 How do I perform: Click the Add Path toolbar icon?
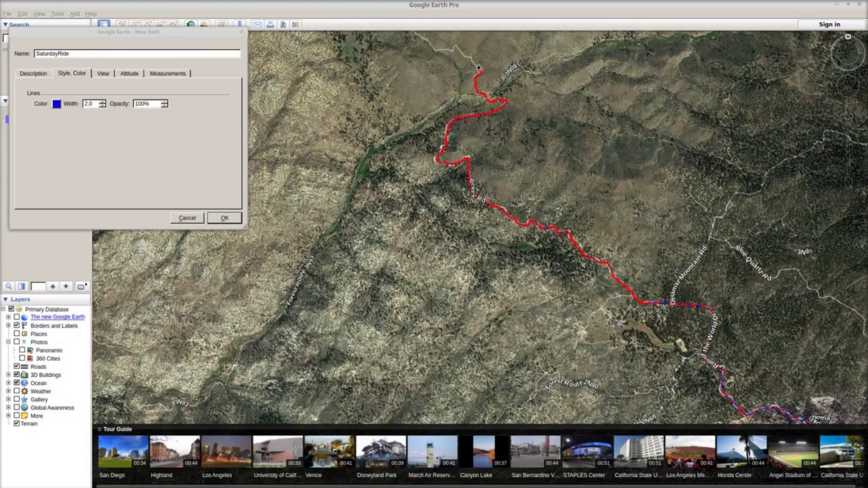tap(148, 24)
